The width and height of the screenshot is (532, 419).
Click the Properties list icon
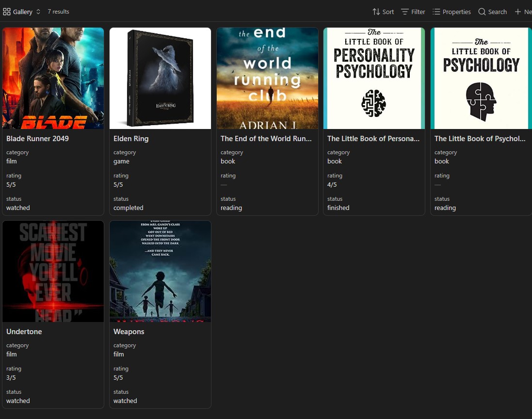(x=436, y=12)
